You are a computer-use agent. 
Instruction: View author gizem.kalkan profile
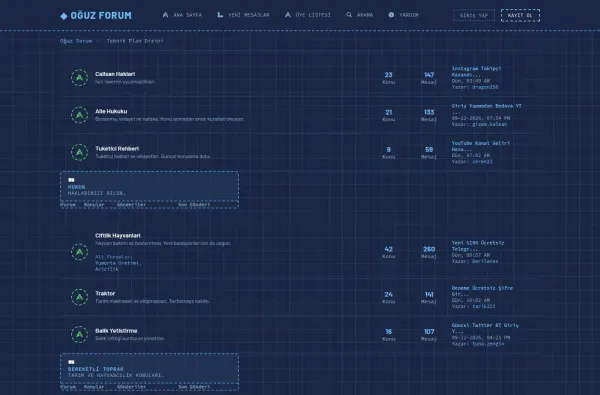pyautogui.click(x=489, y=124)
